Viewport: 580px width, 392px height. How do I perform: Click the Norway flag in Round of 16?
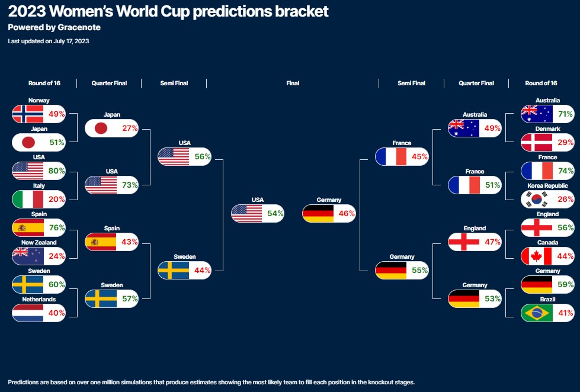(x=28, y=114)
